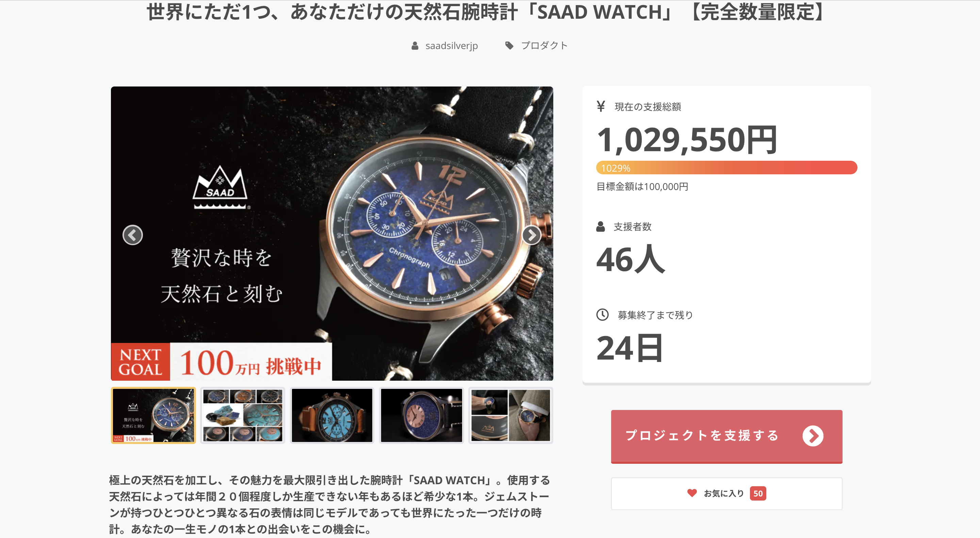
Task: Select the fourth thumbnail with purple dial watch
Action: pyautogui.click(x=421, y=415)
